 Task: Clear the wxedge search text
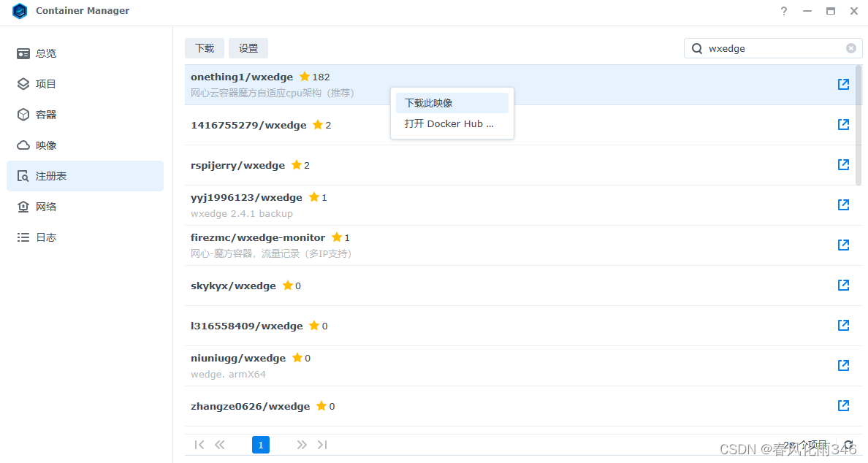851,49
